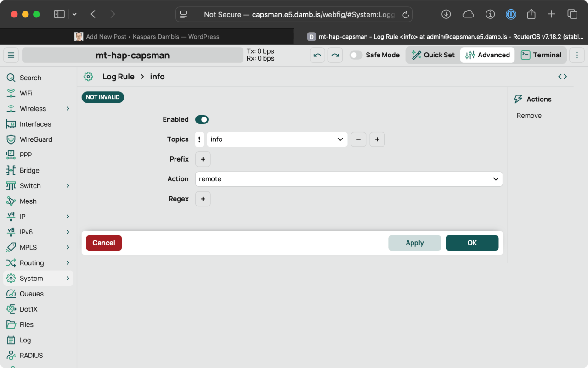This screenshot has width=588, height=368.
Task: Click the Mesh sidebar icon
Action: [x=10, y=201]
